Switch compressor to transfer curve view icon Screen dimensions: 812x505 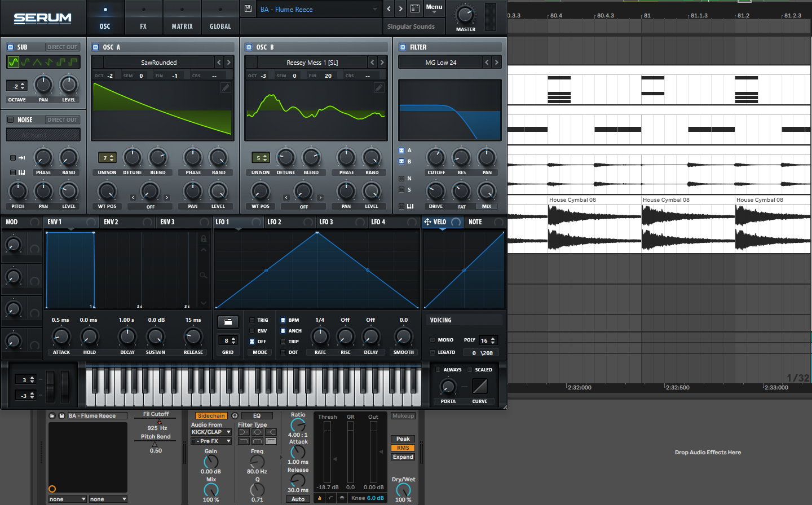pos(331,498)
